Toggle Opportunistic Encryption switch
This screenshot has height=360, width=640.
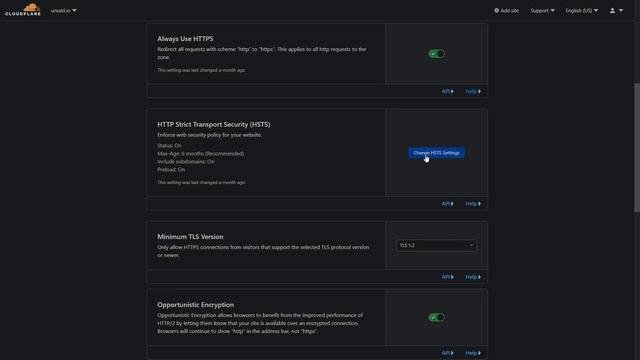point(436,317)
